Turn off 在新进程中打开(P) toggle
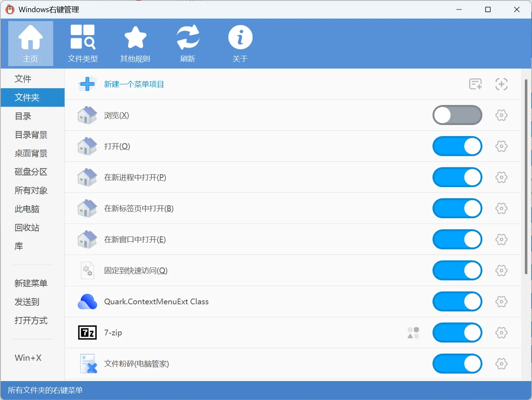 pyautogui.click(x=457, y=177)
